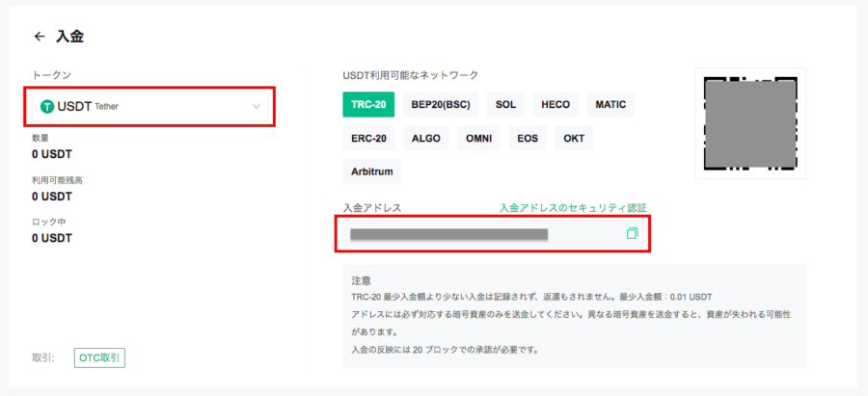The width and height of the screenshot is (868, 396).
Task: Select the BEP20(BSC) network
Action: pos(441,104)
